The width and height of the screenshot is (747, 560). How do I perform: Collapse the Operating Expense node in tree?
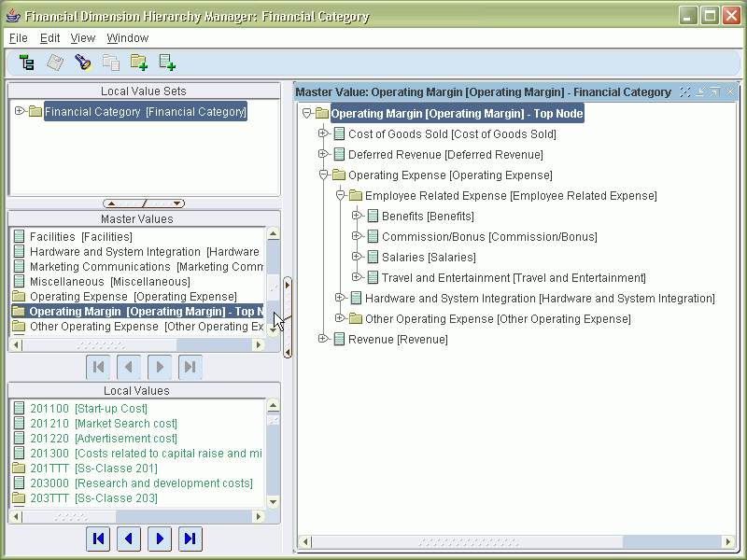click(323, 175)
